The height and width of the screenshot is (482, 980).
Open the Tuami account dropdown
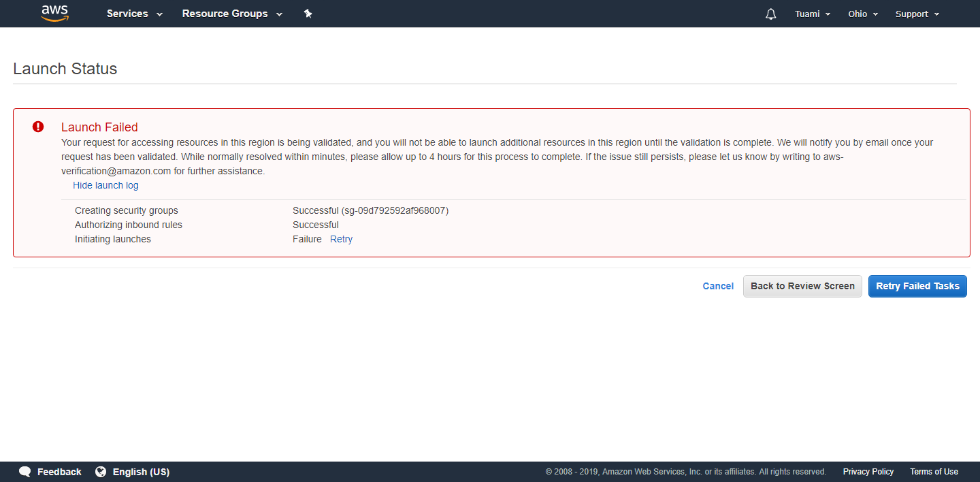(x=812, y=14)
